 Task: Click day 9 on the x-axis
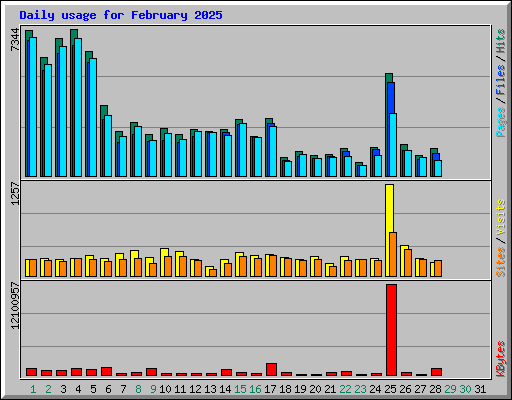coord(153,389)
